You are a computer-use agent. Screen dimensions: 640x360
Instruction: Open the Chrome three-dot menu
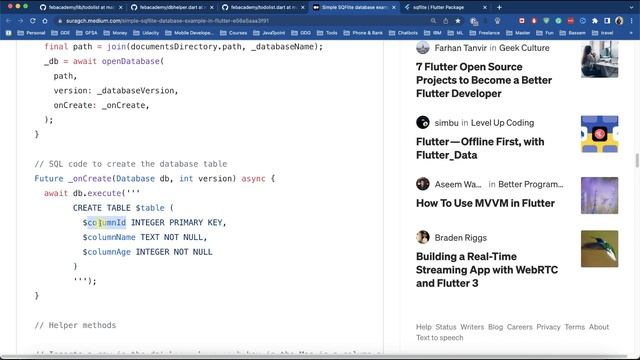point(631,21)
